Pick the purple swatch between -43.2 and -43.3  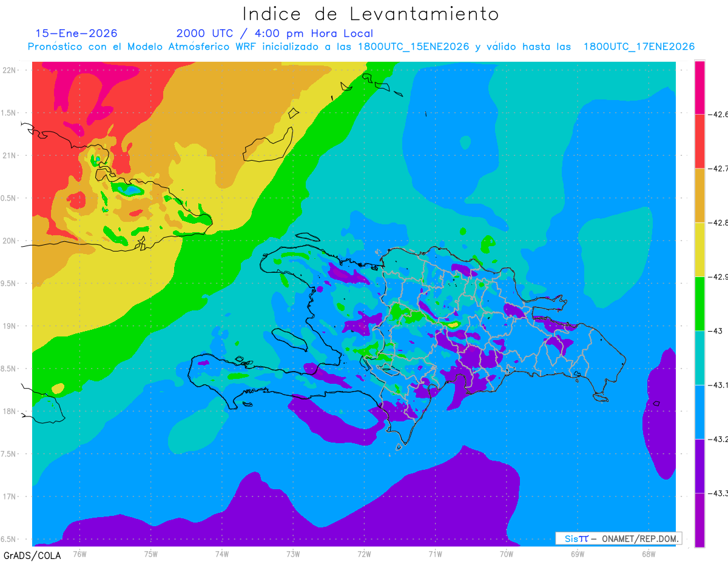pos(699,466)
